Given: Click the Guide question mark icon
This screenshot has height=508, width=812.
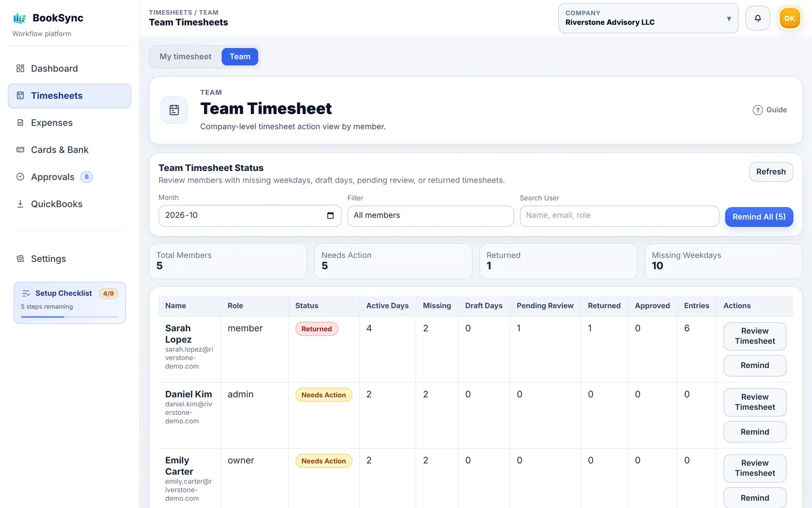Looking at the screenshot, I should (x=758, y=110).
